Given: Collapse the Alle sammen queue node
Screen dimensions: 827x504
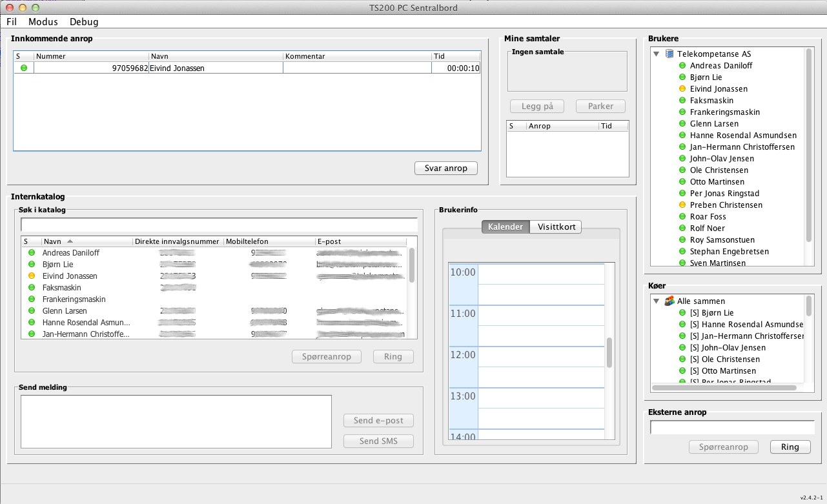Looking at the screenshot, I should [x=657, y=301].
